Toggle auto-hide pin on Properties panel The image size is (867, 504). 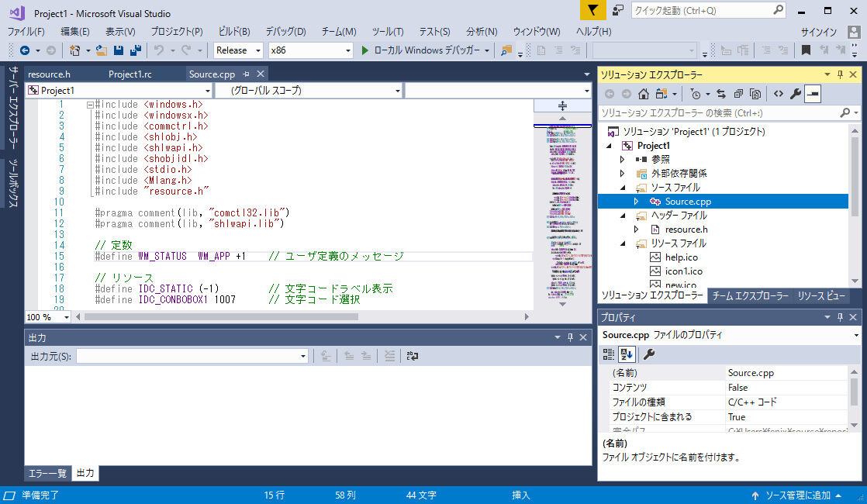(840, 316)
